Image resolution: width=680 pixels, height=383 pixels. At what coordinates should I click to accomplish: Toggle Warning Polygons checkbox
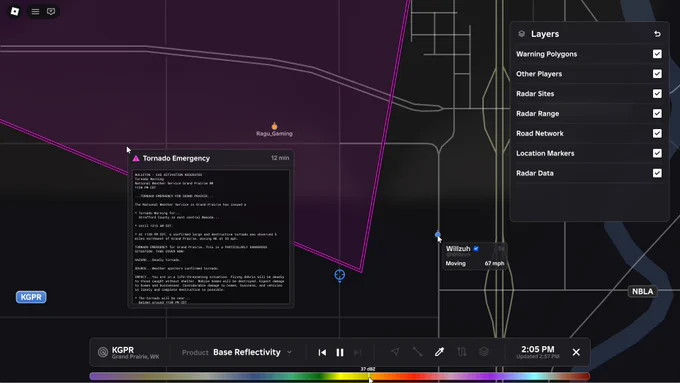(657, 54)
